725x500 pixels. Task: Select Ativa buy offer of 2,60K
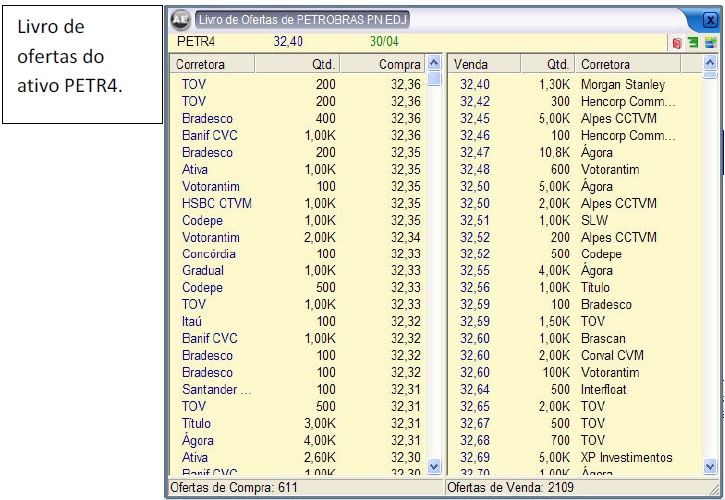point(298,457)
